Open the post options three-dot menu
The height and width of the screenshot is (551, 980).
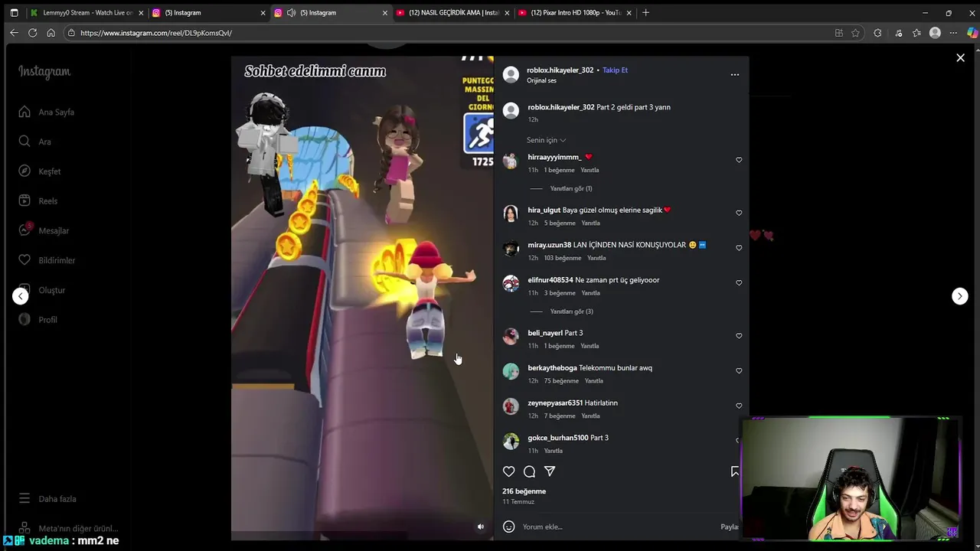tap(734, 74)
